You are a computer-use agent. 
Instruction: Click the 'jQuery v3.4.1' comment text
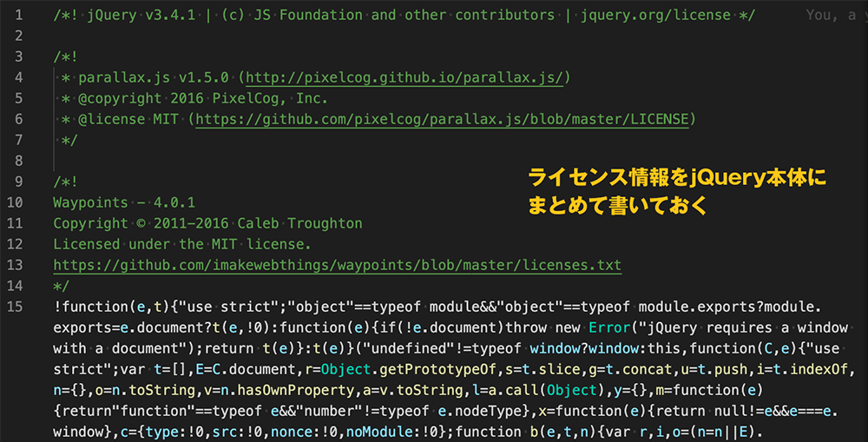pyautogui.click(x=141, y=15)
